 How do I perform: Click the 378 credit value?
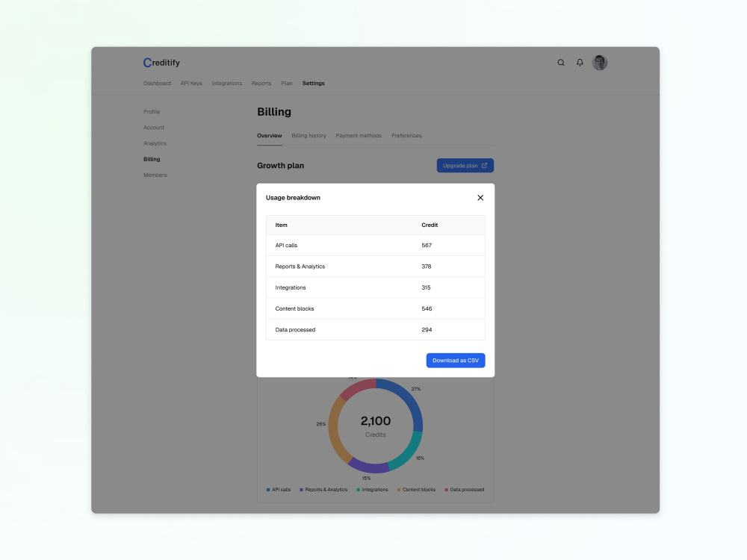click(x=427, y=267)
